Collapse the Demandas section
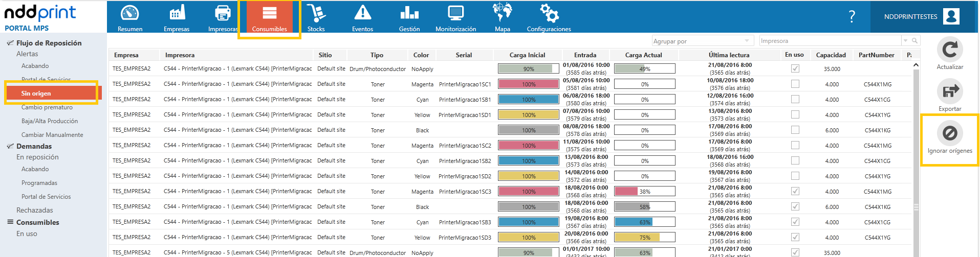 tap(10, 146)
